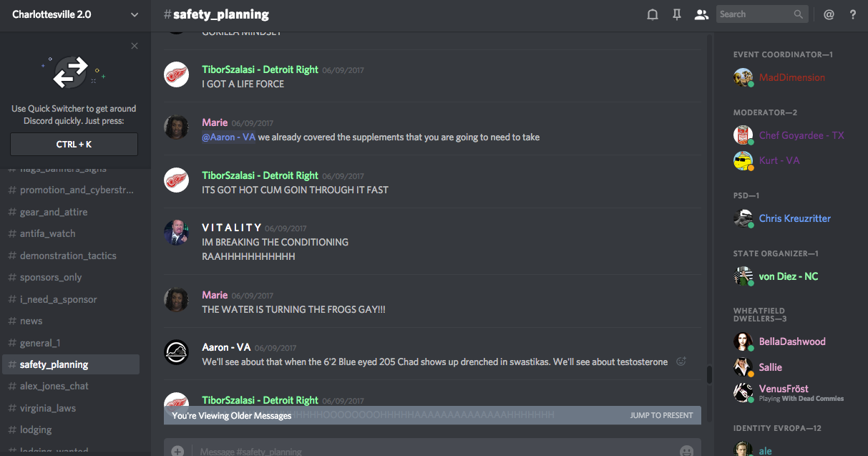Open MadDimension's avatar in member list

coord(743,77)
